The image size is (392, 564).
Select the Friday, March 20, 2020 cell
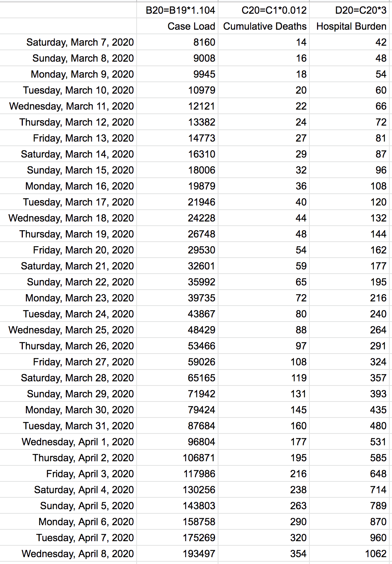(x=68, y=250)
